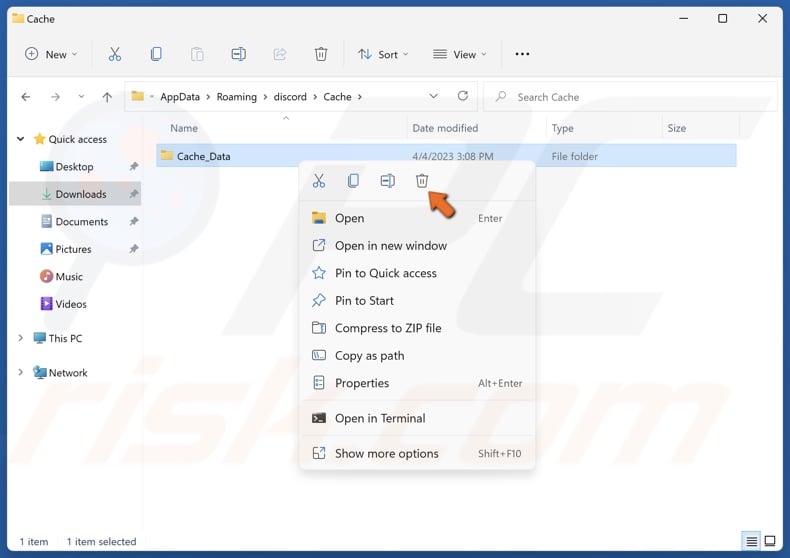The image size is (790, 558).
Task: Switch to details view in status bar
Action: click(752, 541)
